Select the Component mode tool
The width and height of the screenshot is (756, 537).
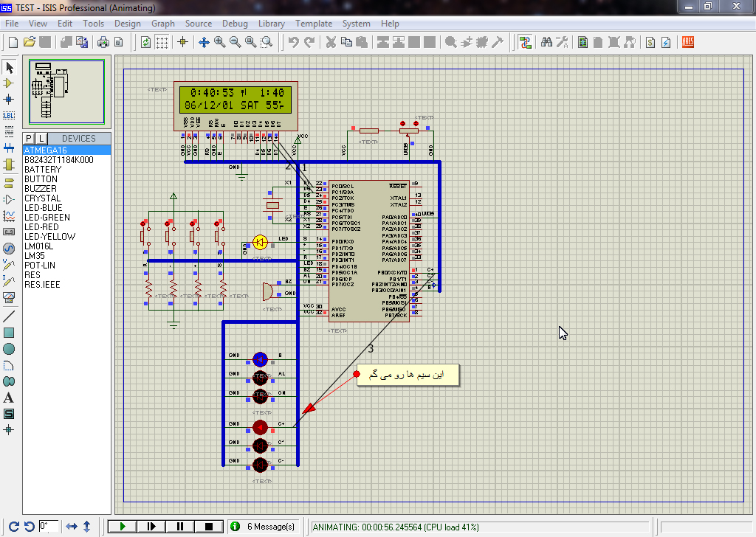[x=9, y=83]
